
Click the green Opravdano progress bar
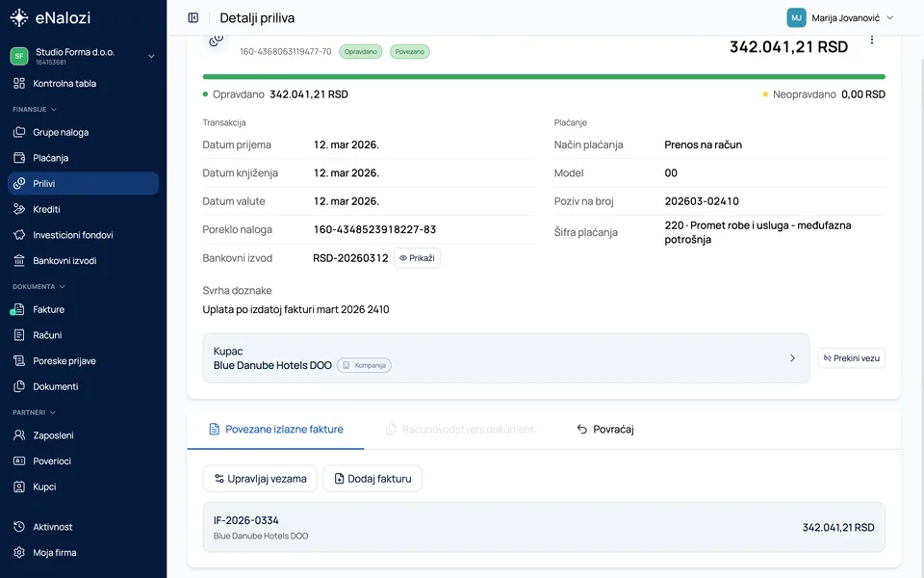point(544,77)
